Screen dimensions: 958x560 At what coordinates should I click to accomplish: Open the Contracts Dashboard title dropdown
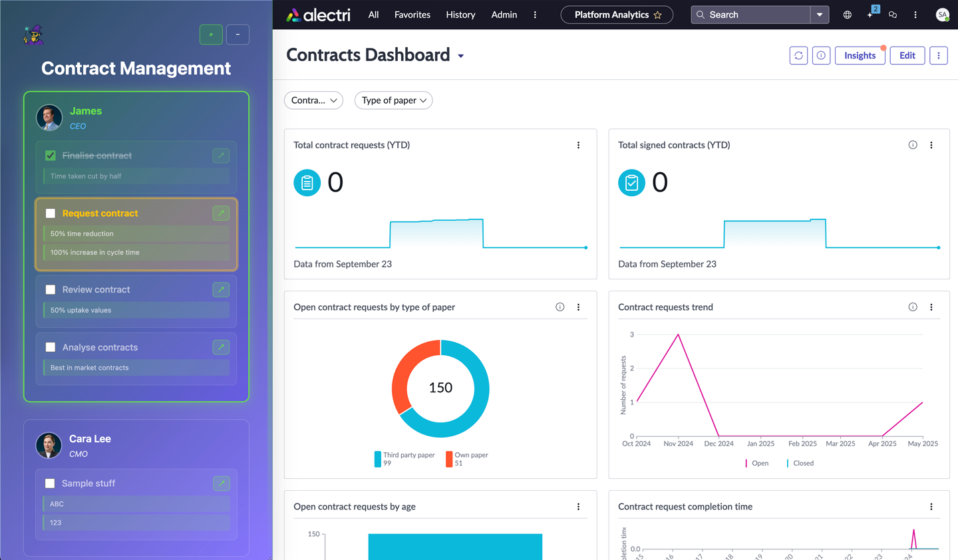tap(460, 57)
